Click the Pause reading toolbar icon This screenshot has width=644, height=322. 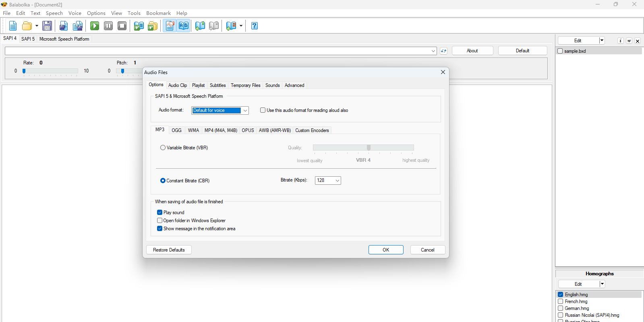coord(108,26)
